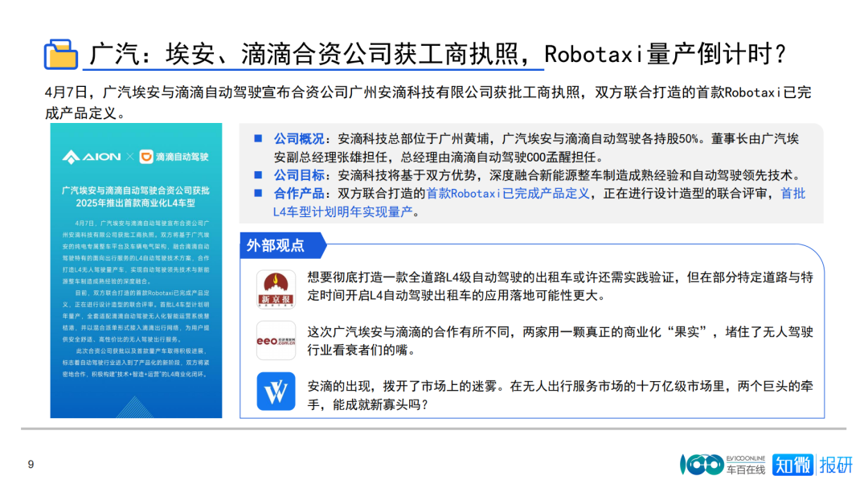Click the blue bullet before 公司概况

coord(258,138)
